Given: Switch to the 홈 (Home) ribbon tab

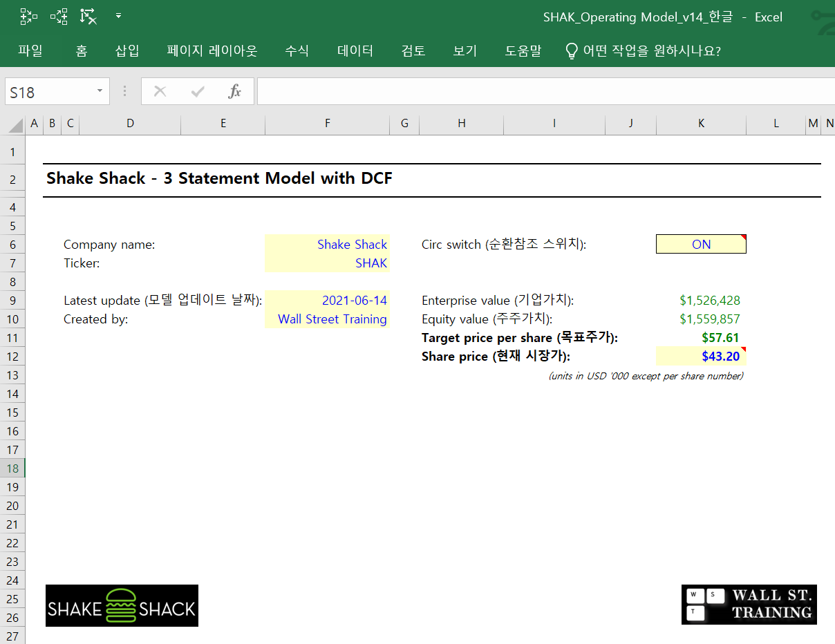Looking at the screenshot, I should [x=82, y=50].
